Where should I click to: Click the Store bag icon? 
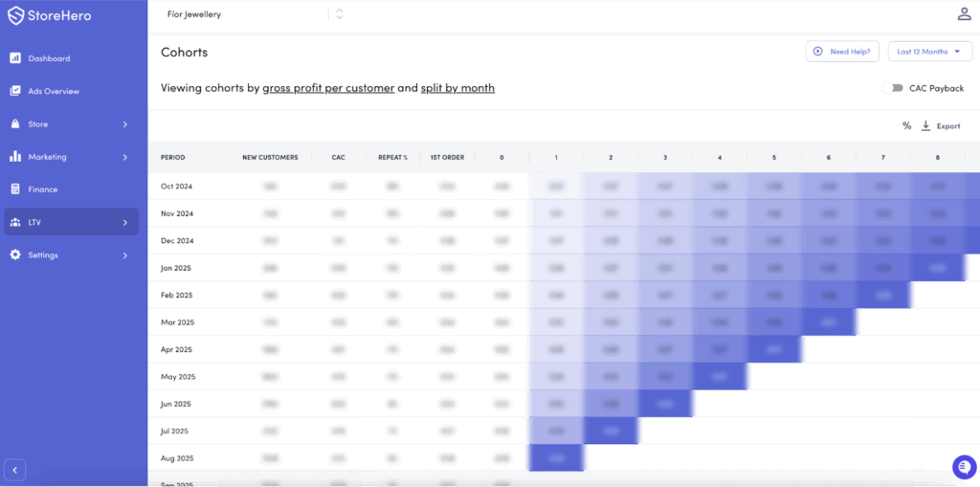[15, 123]
